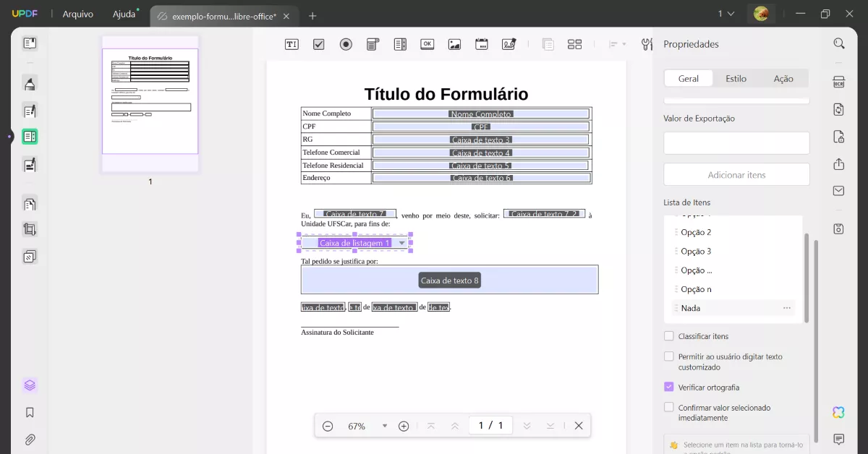Viewport: 868px width, 454px height.
Task: Add an image field using its toolbar icon
Action: 454,44
